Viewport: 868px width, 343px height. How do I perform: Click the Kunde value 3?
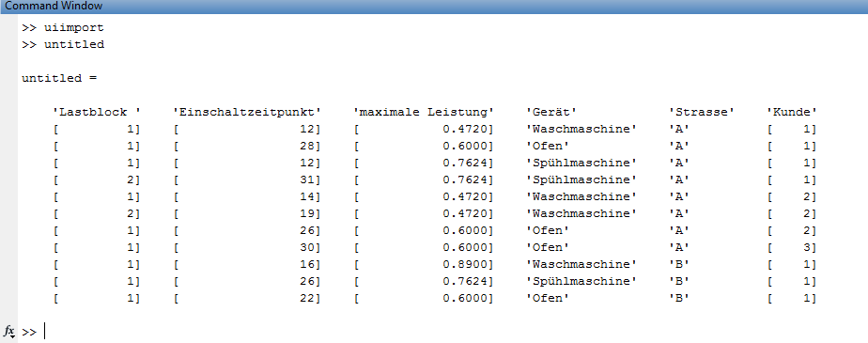pyautogui.click(x=810, y=247)
